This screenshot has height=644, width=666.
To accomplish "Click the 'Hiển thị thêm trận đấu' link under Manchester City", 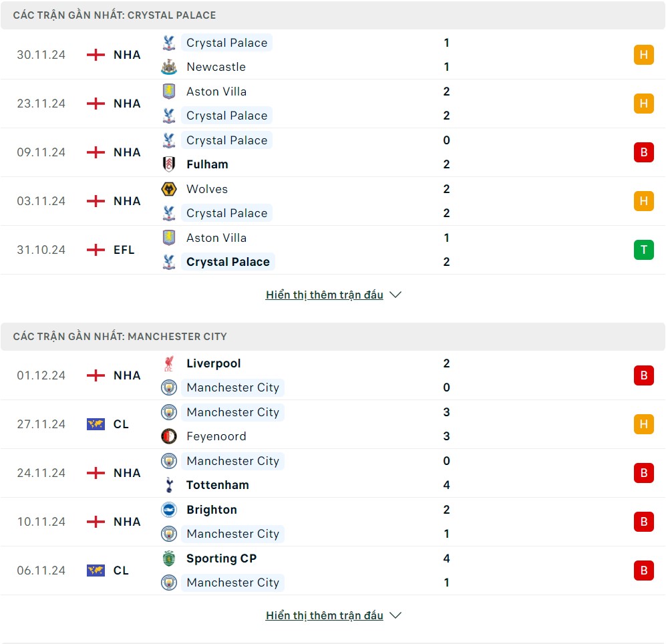I will [x=324, y=615].
